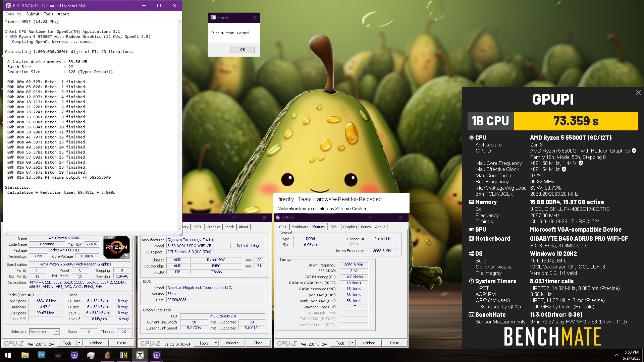Open File Explorer from the taskbar
Screen dimensions: 644x362
click(25, 355)
